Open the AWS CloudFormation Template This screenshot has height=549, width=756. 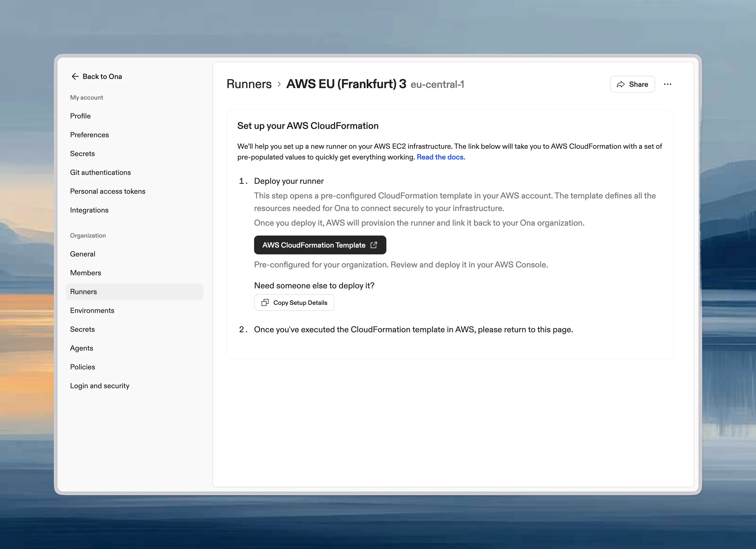pyautogui.click(x=320, y=245)
